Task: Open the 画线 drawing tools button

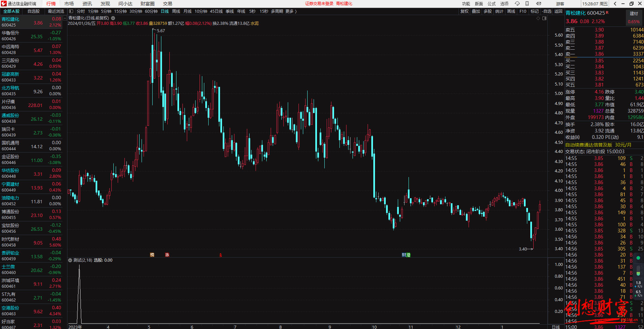Action: tap(511, 11)
